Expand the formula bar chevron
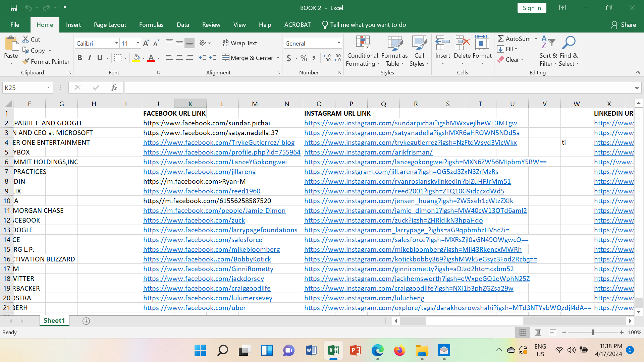The image size is (644, 362). (637, 88)
